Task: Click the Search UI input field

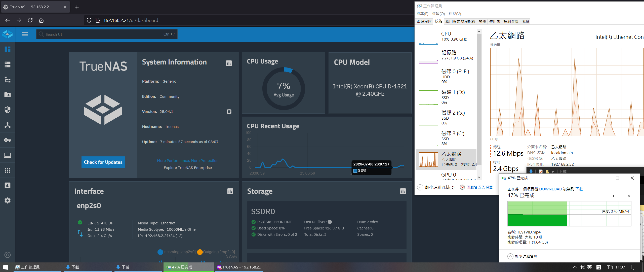Action: click(x=107, y=34)
